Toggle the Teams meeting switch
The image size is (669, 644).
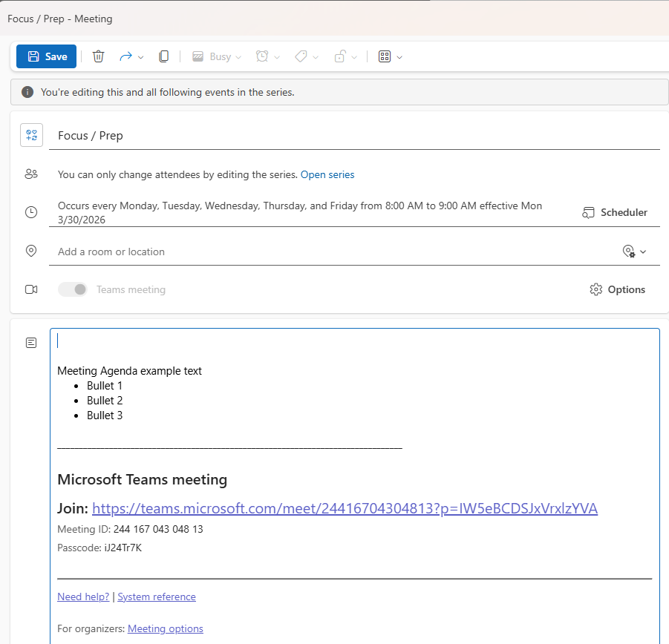point(73,289)
